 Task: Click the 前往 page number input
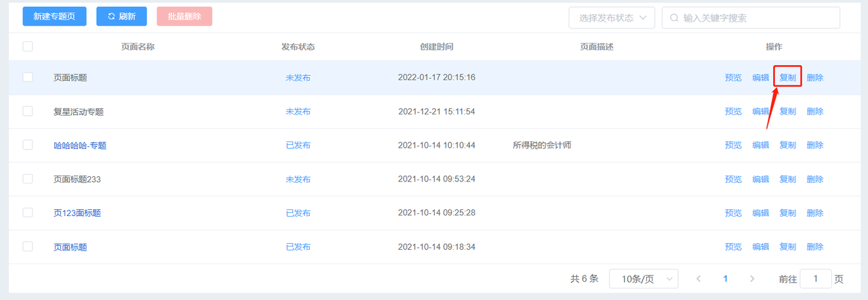point(816,278)
